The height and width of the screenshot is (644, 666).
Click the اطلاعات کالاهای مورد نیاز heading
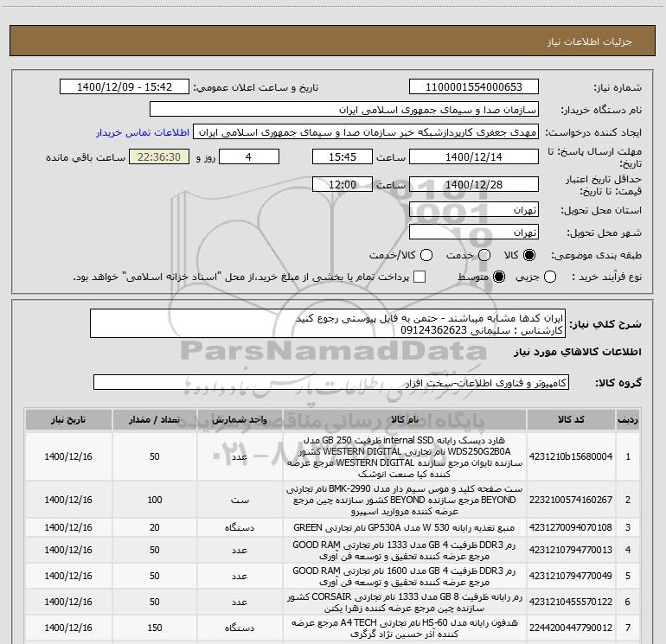tap(578, 352)
